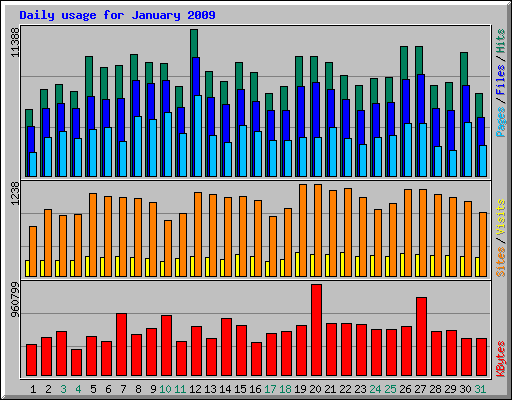Click the orange visits bar for day 19
Viewport: 512px width, 400px height.
click(303, 230)
